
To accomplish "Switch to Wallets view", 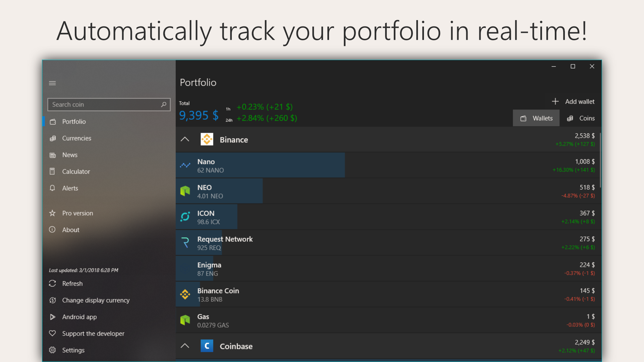I will tap(536, 118).
